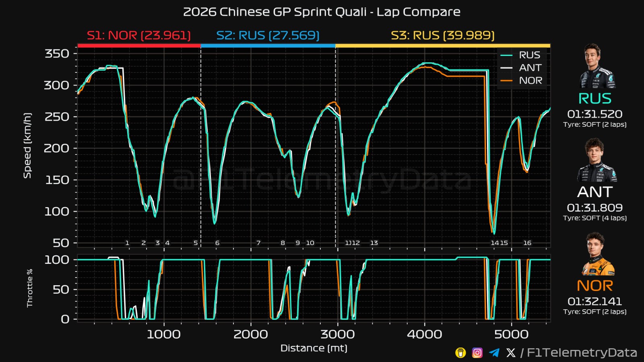
Task: Click the X social media icon
Action: click(511, 353)
